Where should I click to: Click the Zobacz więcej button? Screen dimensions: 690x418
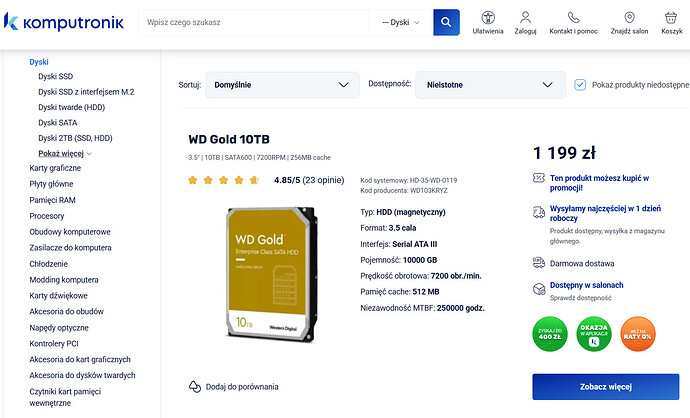tap(606, 387)
